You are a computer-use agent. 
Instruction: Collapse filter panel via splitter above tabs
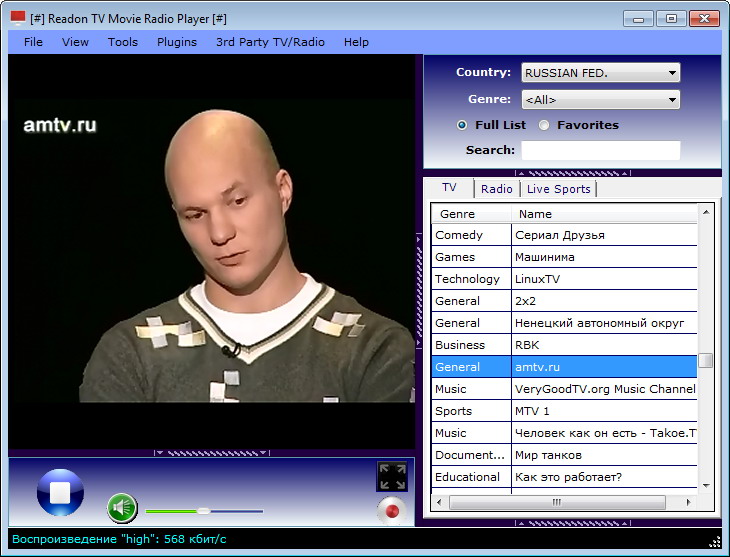[x=573, y=173]
